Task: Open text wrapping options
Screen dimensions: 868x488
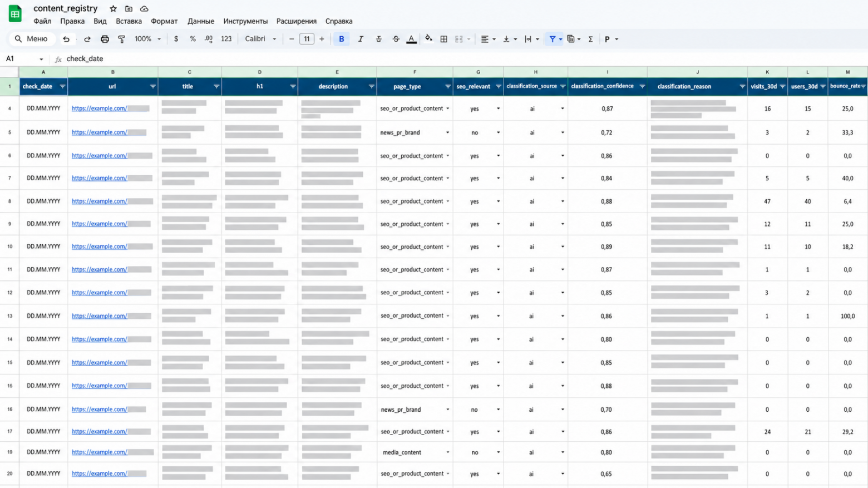Action: pos(531,39)
